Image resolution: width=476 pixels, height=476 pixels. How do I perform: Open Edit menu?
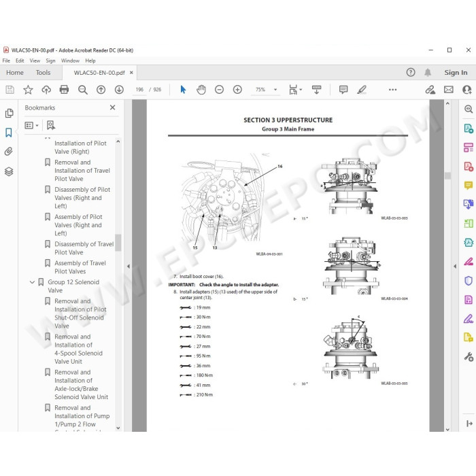click(20, 61)
